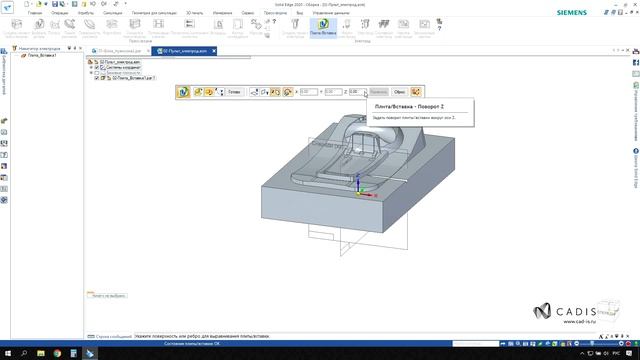Viewport: 640px width, 360px height.
Task: Click the command finder search field in status bar
Action: pos(476,344)
